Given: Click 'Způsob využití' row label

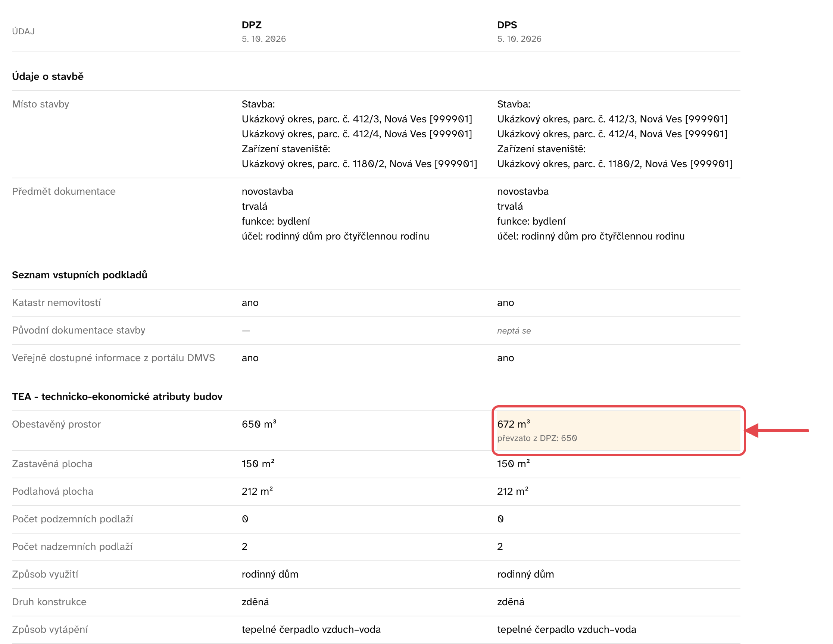Looking at the screenshot, I should 45,574.
